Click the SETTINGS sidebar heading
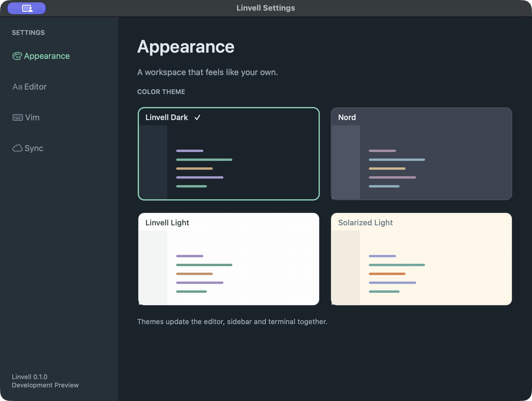The width and height of the screenshot is (532, 401). 28,33
